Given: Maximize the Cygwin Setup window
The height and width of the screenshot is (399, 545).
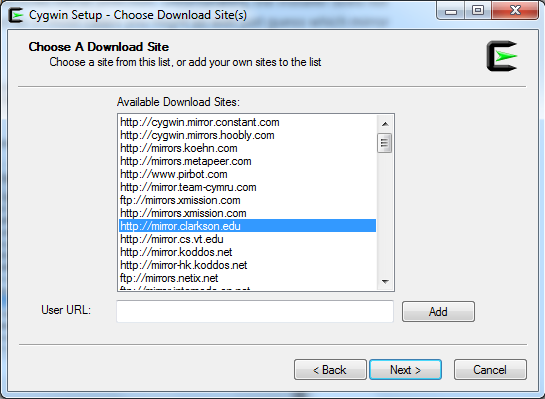Looking at the screenshot, I should click(478, 11).
